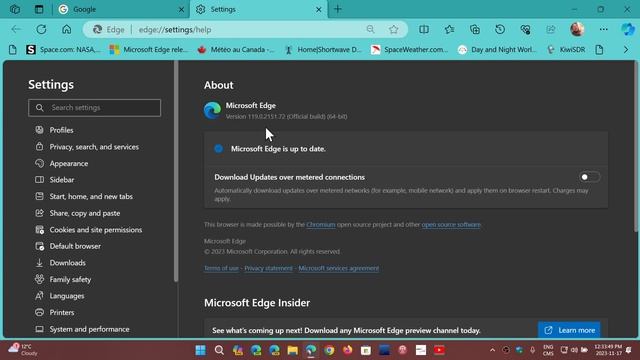640x360 pixels.
Task: Open the Windows Start menu
Action: [x=200, y=350]
